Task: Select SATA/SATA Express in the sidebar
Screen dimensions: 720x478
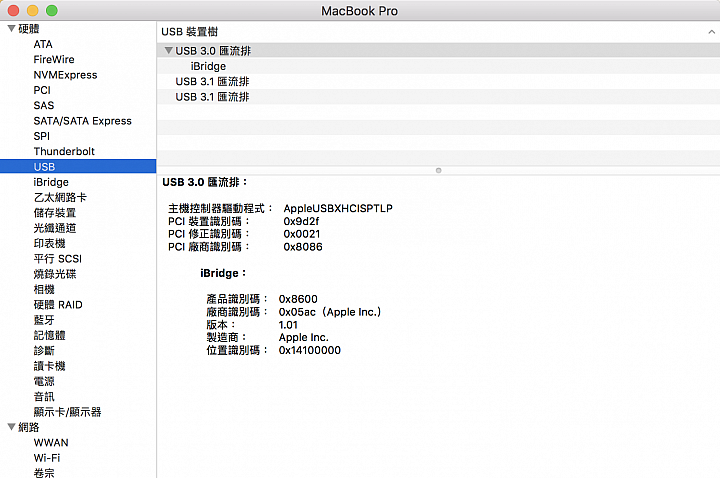Action: point(83,121)
